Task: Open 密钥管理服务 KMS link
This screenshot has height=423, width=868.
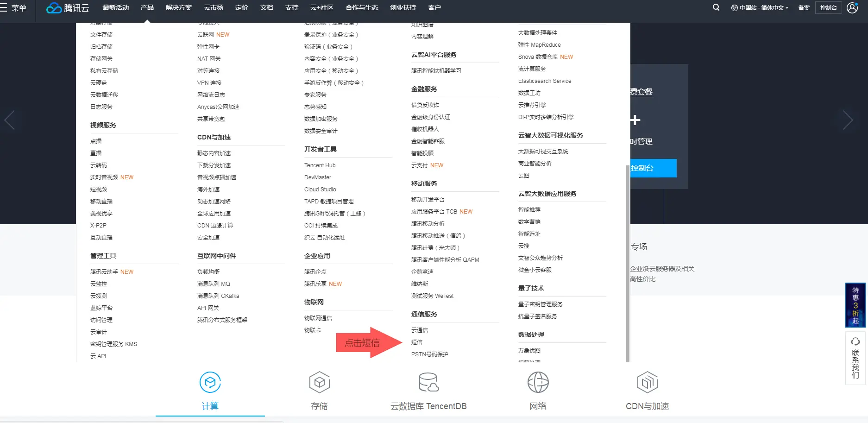Action: (113, 344)
